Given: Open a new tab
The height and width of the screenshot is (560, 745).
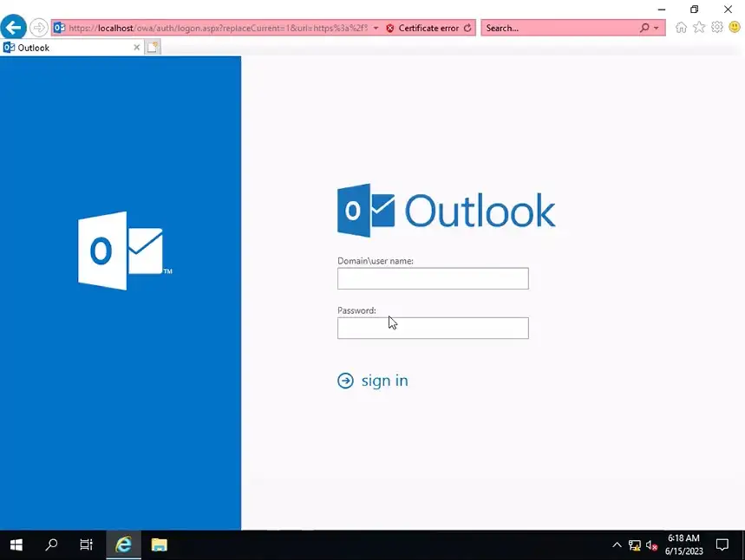Looking at the screenshot, I should 153,48.
